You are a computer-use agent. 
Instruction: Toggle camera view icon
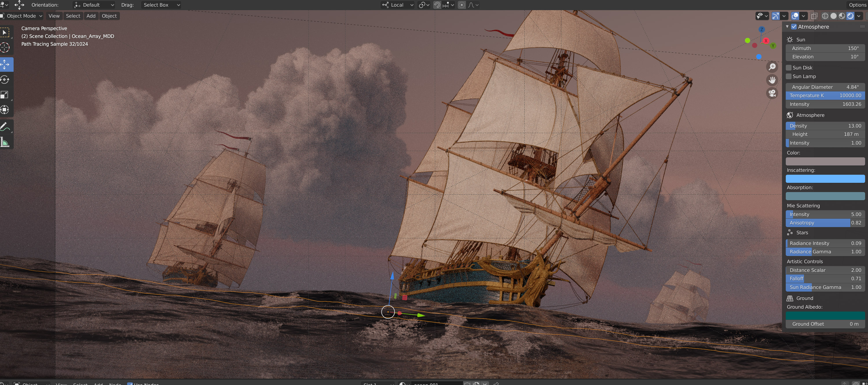772,93
